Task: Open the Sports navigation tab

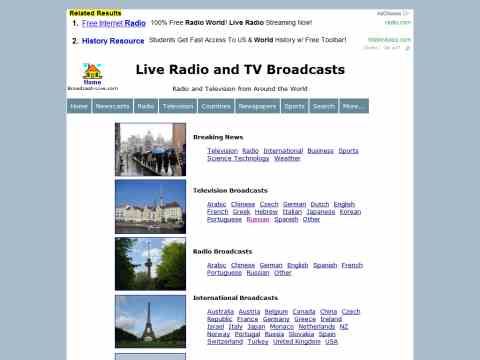Action: coord(294,106)
